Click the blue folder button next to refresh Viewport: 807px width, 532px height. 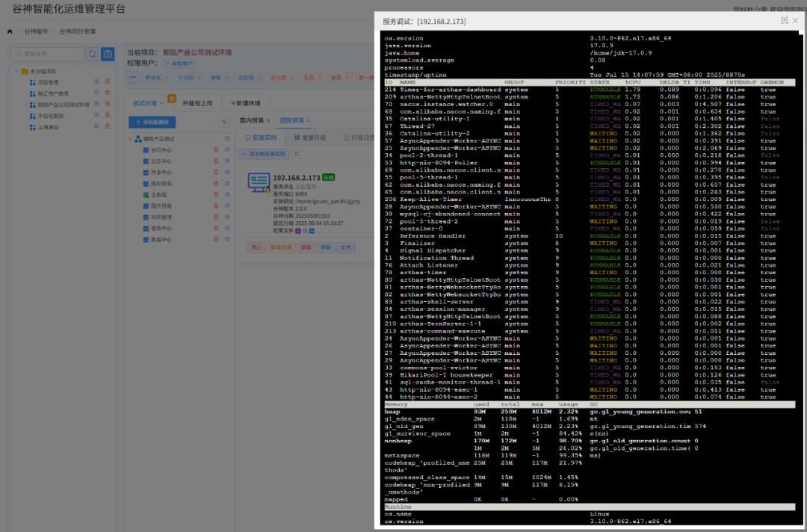[x=108, y=54]
